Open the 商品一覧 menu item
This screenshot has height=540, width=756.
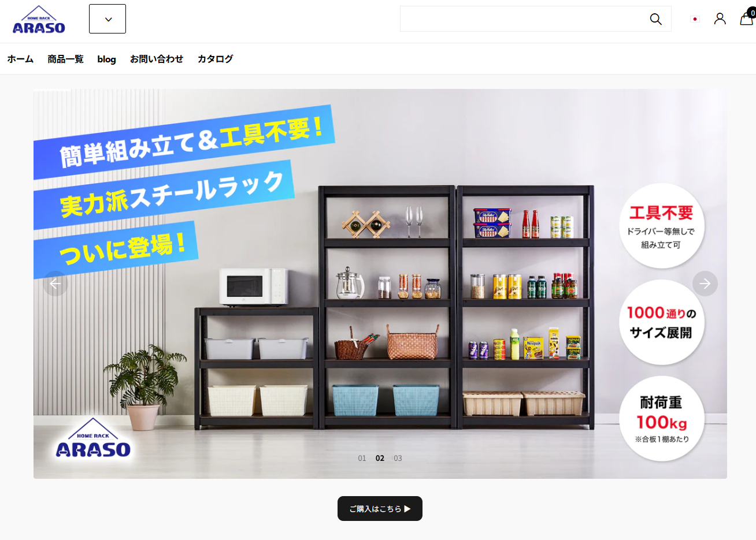[65, 59]
